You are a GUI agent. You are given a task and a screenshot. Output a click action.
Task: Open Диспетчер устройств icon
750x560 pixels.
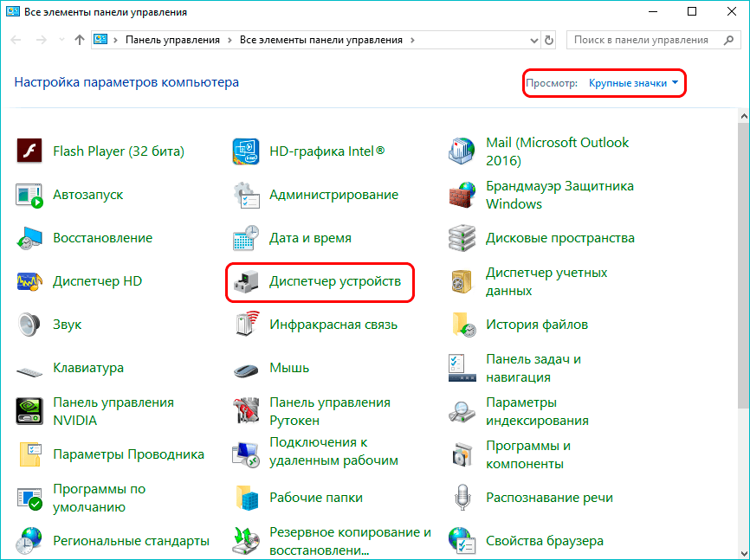[x=246, y=281]
